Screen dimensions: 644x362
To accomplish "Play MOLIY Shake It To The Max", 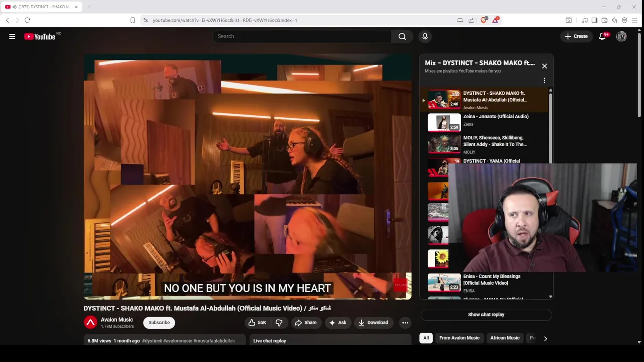I will click(483, 144).
